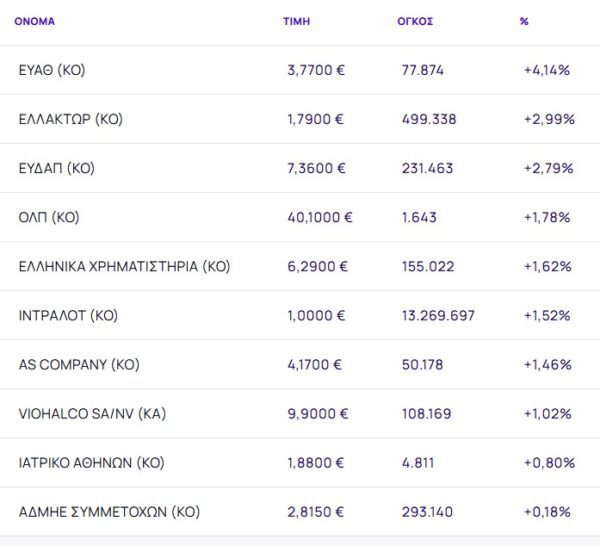Open the ΕΥΑΘ (ΚΟ) stock row
This screenshot has height=546, width=600.
pyautogui.click(x=52, y=70)
